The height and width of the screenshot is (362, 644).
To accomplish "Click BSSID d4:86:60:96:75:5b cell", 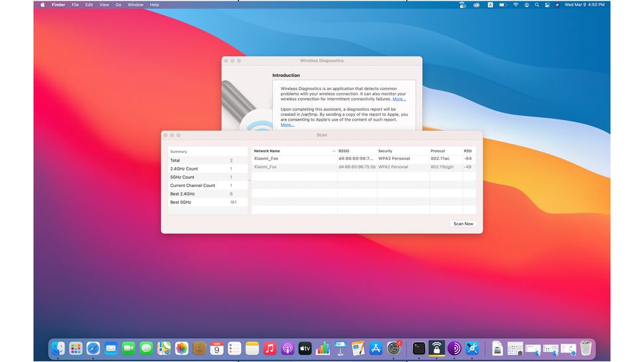I will click(357, 167).
